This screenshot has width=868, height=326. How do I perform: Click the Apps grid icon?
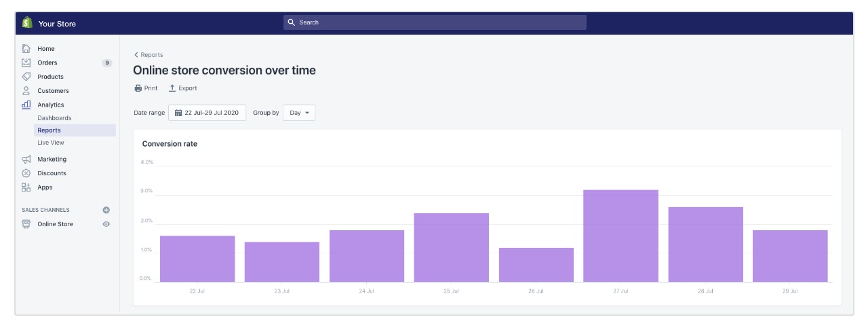(26, 187)
